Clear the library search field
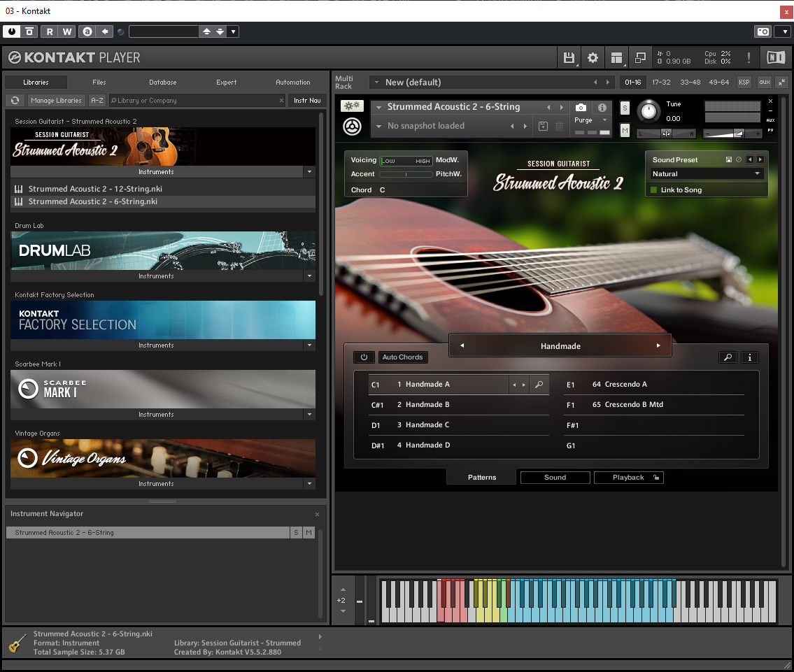Screen dimensions: 794x672 (281, 100)
